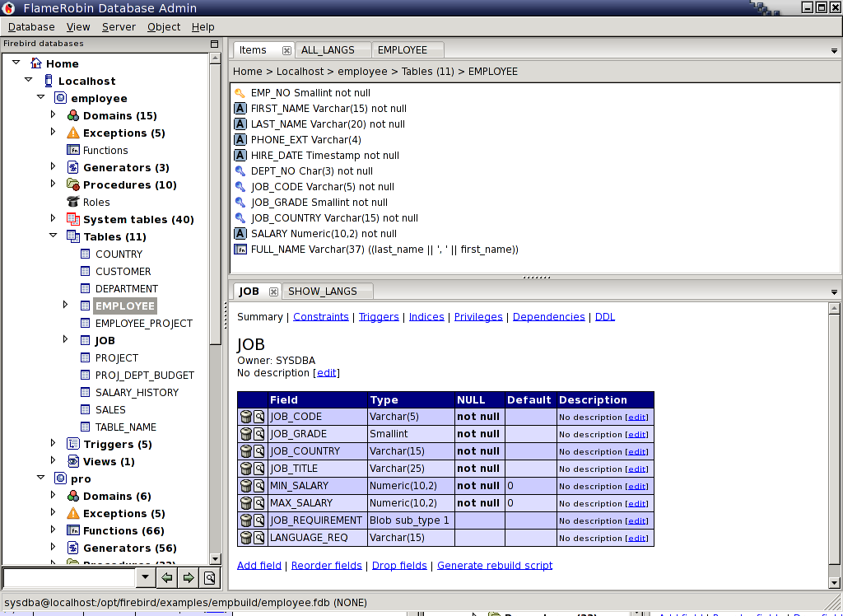Viewport: 843px width, 616px height.
Task: Click the trash icon for LANGUAGE_REQ field
Action: [x=245, y=538]
